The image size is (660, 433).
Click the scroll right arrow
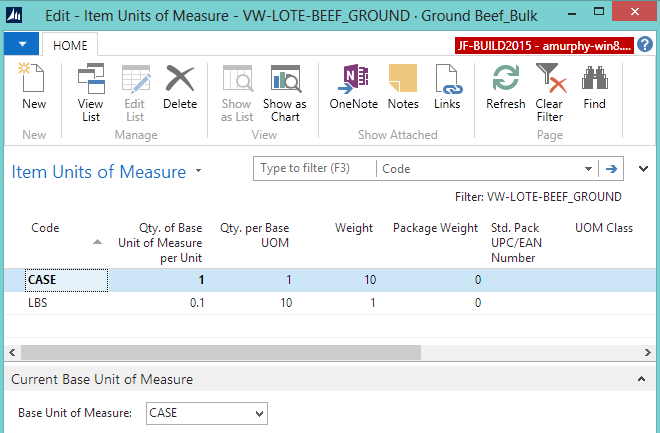(648, 353)
